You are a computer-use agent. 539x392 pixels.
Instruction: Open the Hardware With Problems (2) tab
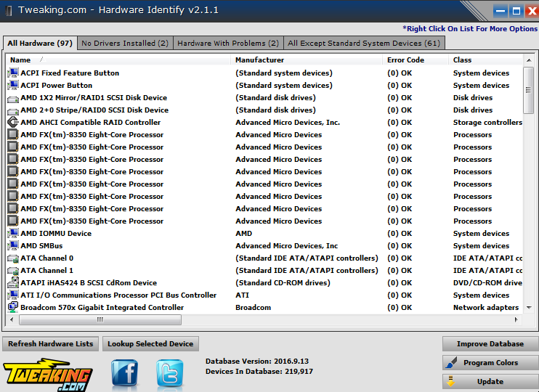pos(228,44)
